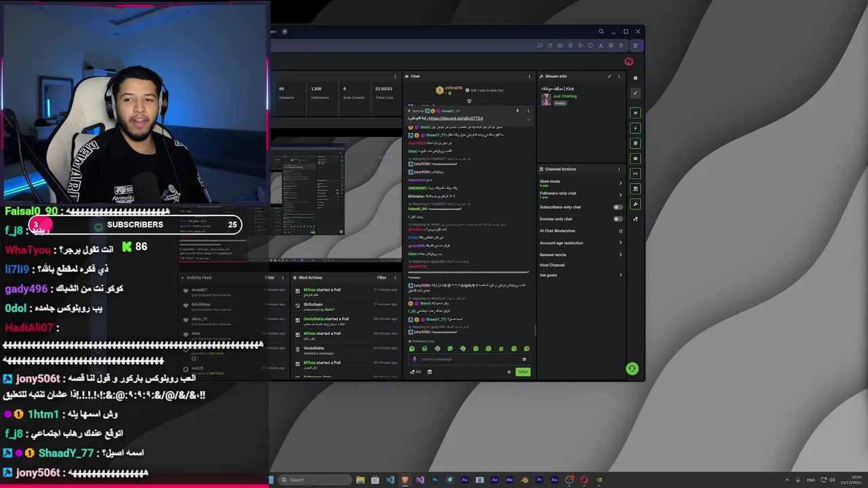Click the Just Chatting category link

click(x=565, y=96)
